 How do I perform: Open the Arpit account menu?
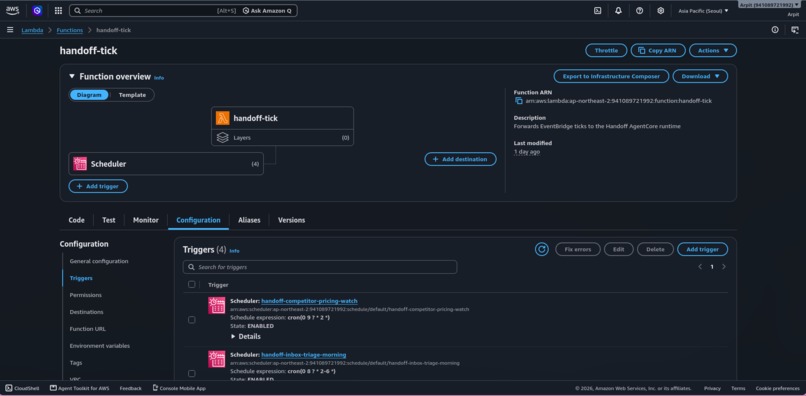(770, 5)
